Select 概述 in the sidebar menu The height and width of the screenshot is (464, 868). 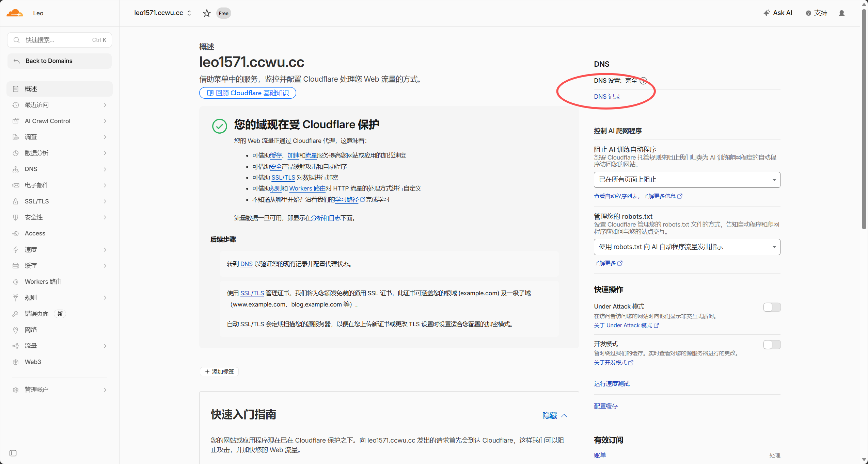click(60, 89)
